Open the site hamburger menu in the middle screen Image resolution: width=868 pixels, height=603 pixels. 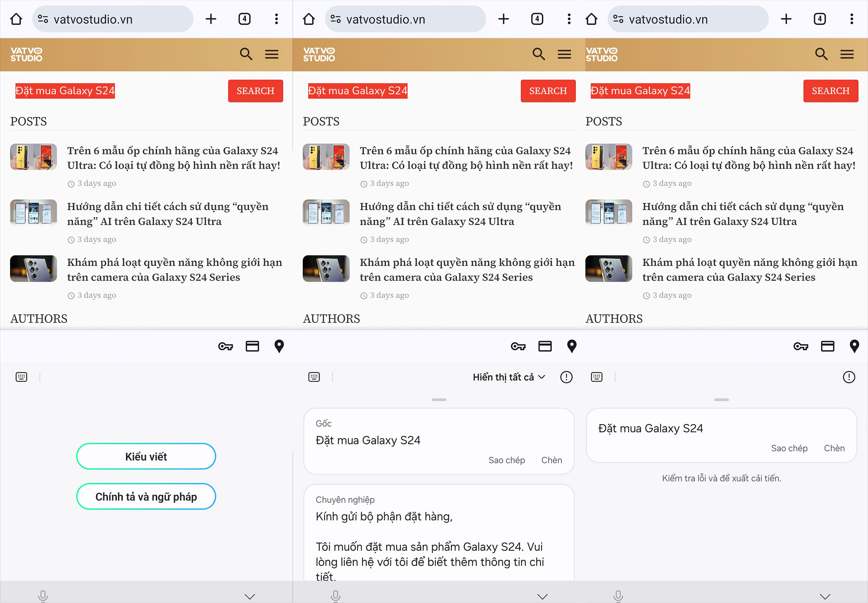564,54
